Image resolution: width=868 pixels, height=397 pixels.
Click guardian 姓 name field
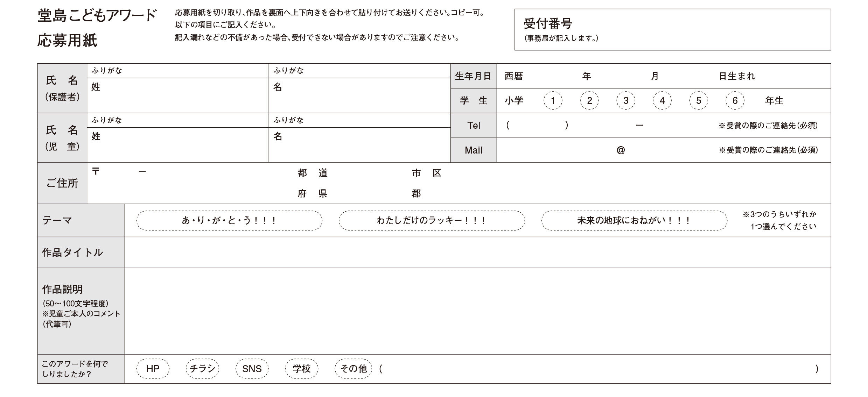pyautogui.click(x=178, y=95)
